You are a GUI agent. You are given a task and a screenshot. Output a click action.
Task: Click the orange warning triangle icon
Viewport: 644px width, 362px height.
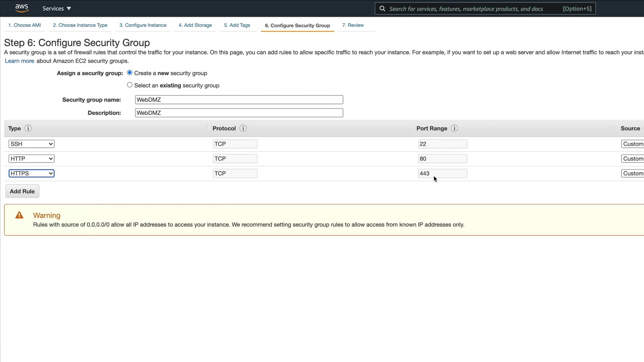coord(19,215)
